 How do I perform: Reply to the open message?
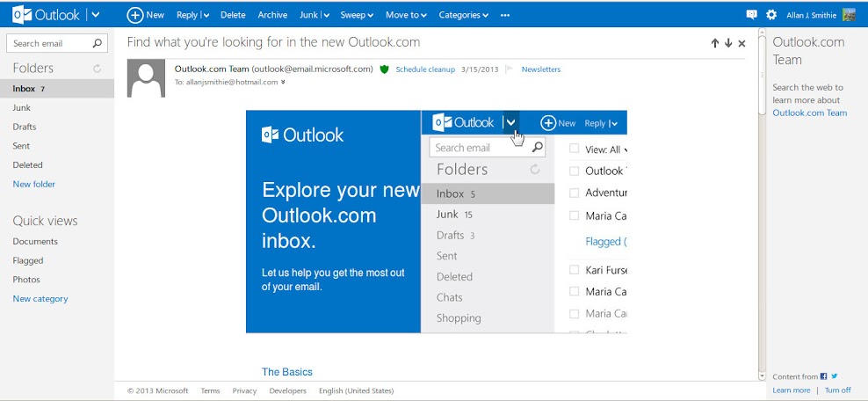click(187, 15)
